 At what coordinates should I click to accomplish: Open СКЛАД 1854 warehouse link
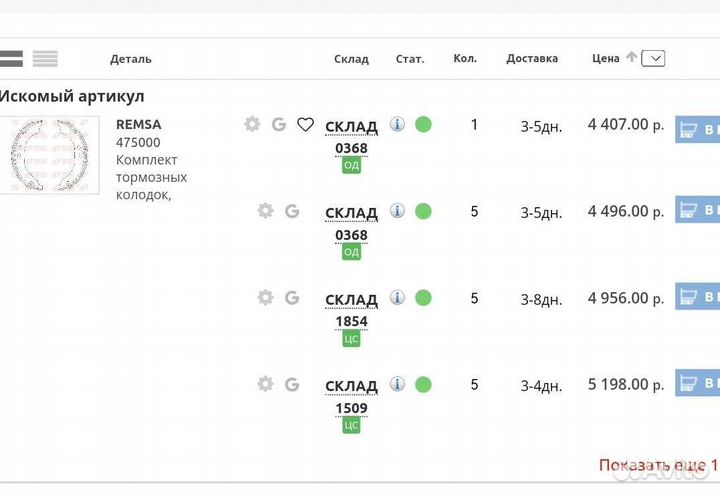[351, 309]
